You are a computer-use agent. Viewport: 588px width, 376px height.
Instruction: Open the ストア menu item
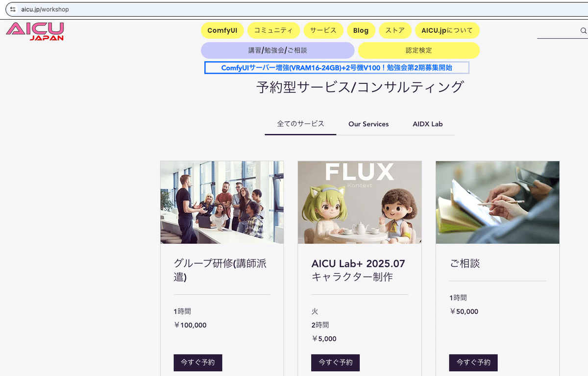(x=395, y=30)
